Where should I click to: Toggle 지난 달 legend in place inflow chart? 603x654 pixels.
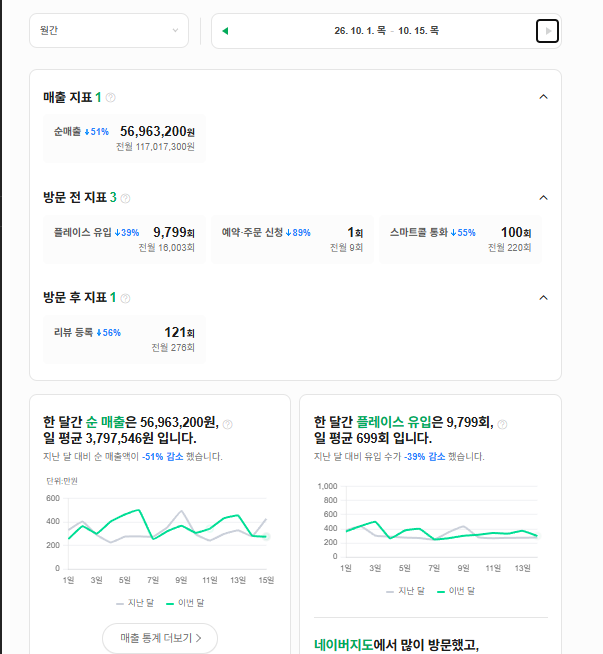[406, 591]
